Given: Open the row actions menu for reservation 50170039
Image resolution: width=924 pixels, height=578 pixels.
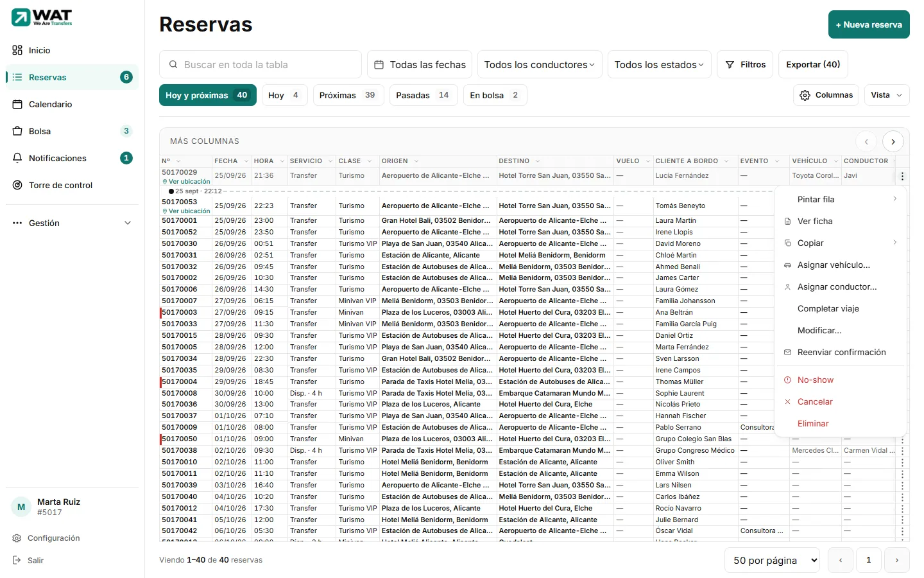Looking at the screenshot, I should [902, 485].
